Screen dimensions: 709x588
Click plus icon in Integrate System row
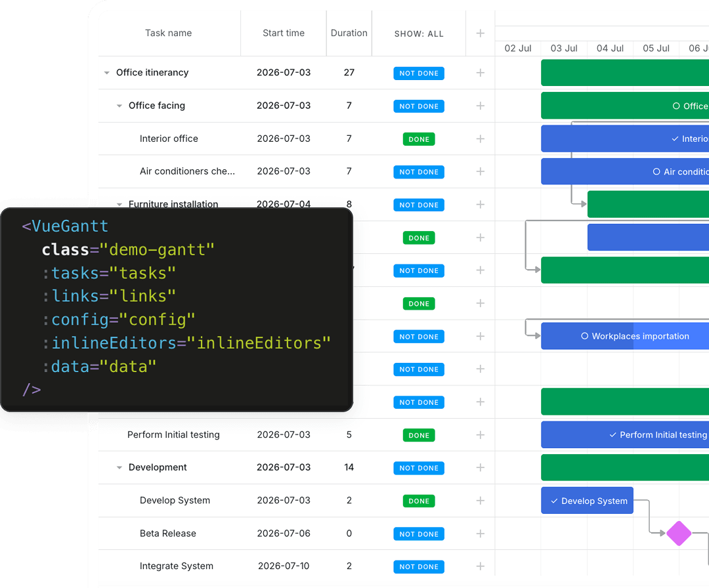point(480,566)
